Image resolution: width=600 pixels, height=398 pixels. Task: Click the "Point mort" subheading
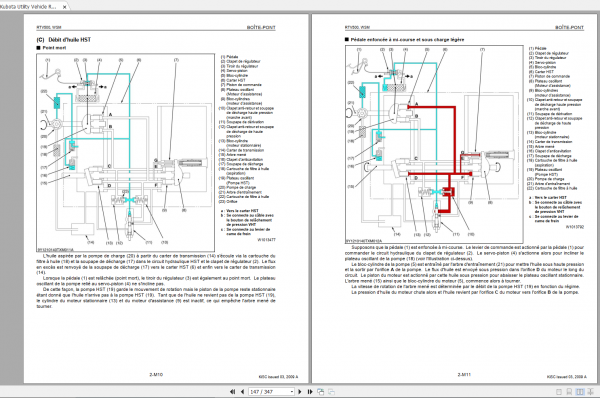[x=54, y=48]
